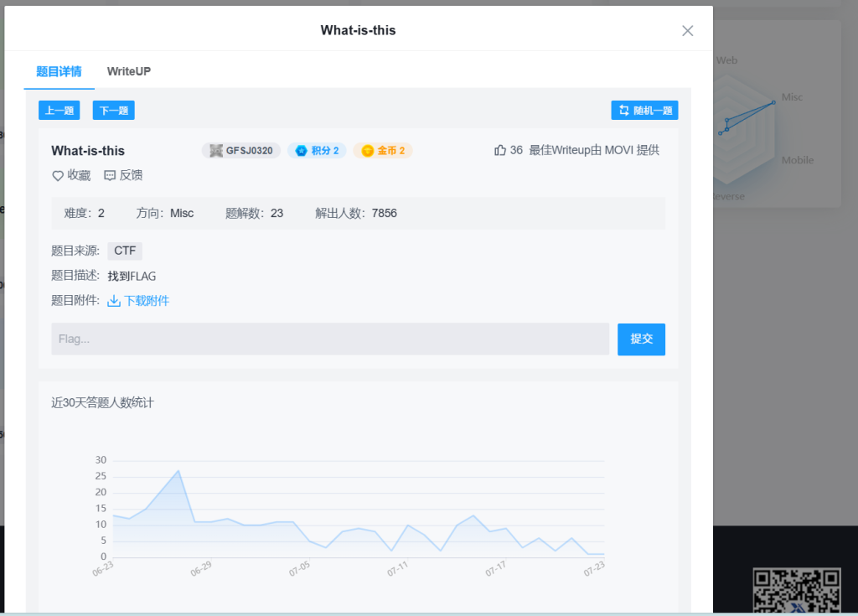Toggle the 收藏 heart favorite icon
Screen dimensions: 858x616
pyautogui.click(x=58, y=176)
